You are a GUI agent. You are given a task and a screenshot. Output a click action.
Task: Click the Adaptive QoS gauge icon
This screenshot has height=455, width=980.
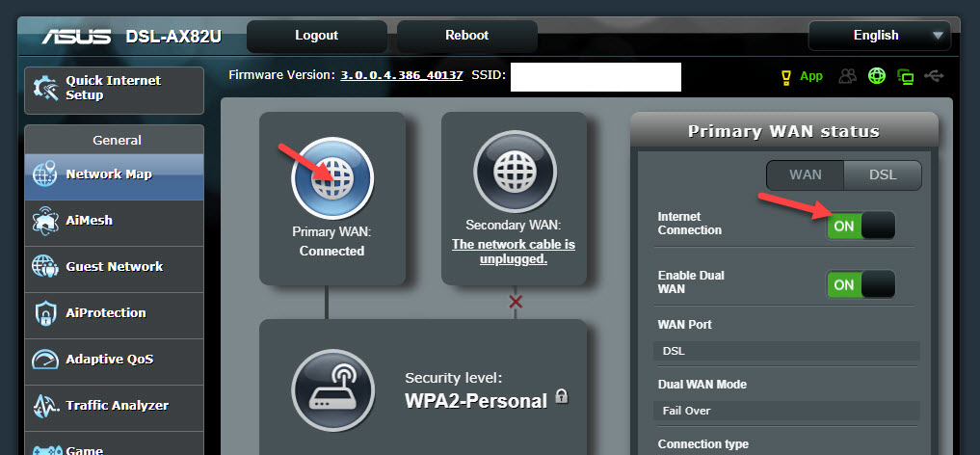pyautogui.click(x=45, y=360)
